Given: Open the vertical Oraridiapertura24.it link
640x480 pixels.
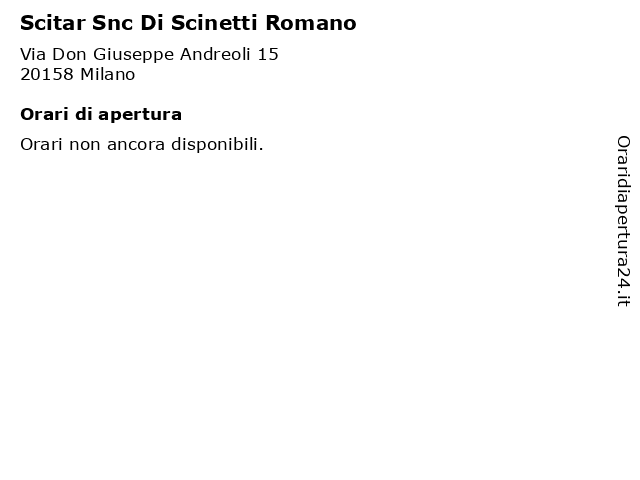Looking at the screenshot, I should point(623,221).
